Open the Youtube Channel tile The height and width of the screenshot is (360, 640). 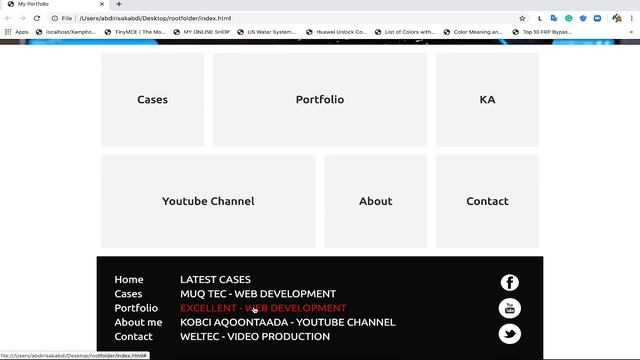click(208, 201)
